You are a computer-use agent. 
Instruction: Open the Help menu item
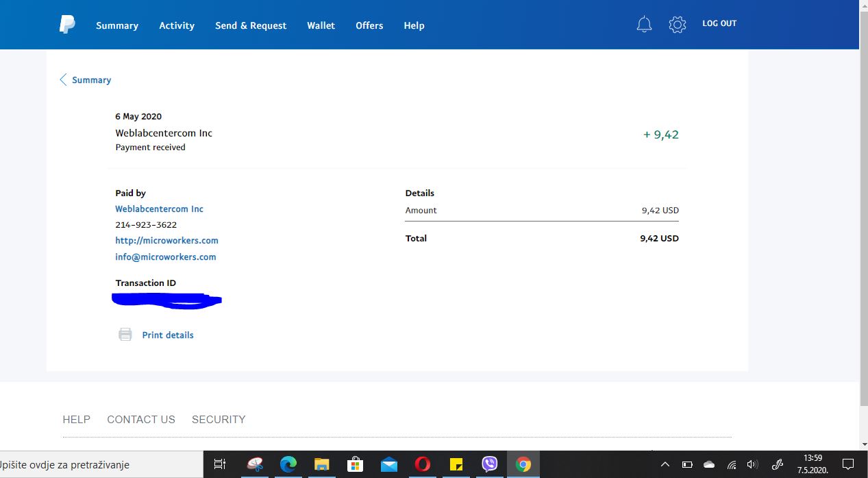click(414, 25)
